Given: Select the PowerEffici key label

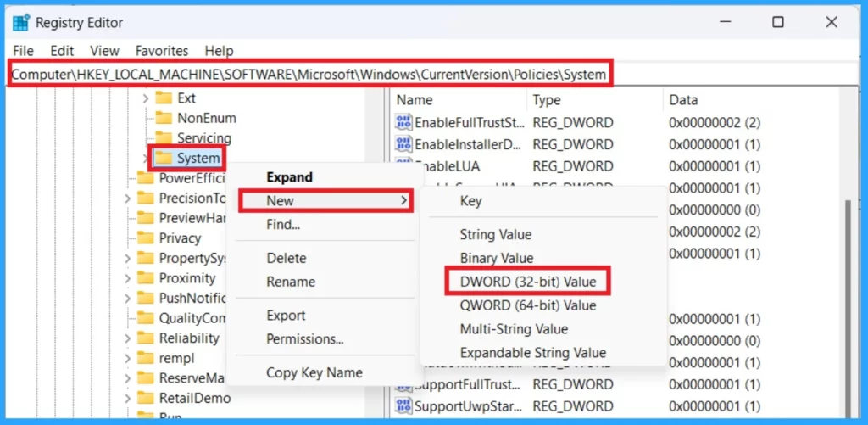Looking at the screenshot, I should [x=192, y=178].
